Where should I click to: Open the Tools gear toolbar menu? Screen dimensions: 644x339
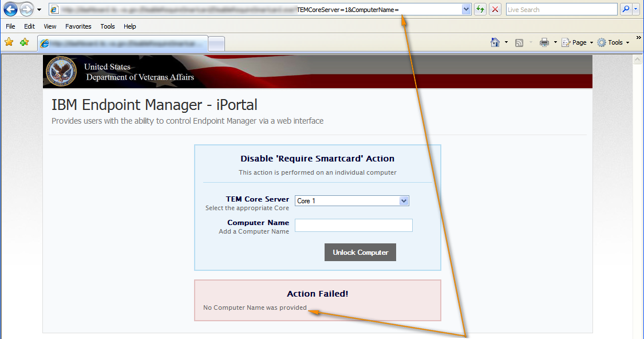click(613, 42)
